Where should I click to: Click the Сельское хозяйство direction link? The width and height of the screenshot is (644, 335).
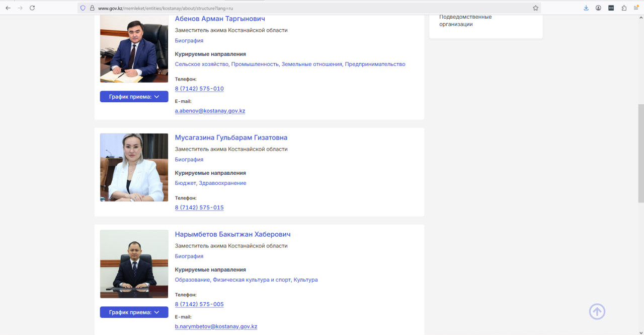[201, 64]
